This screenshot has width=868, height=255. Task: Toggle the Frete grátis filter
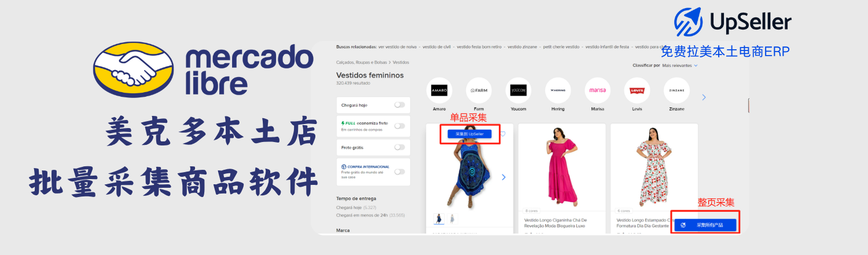click(399, 147)
